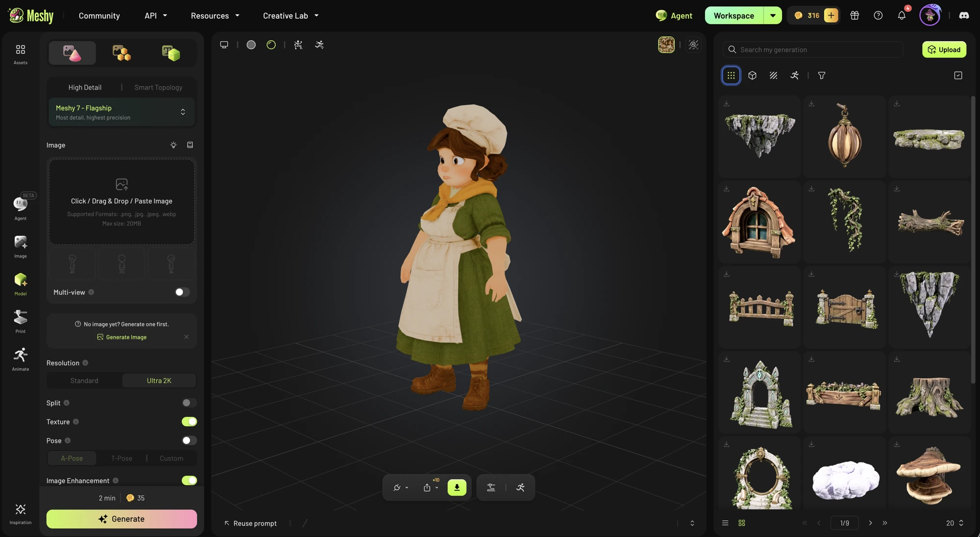Select Ultra 2K resolution
Viewport: 980px width, 537px height.
tap(159, 381)
